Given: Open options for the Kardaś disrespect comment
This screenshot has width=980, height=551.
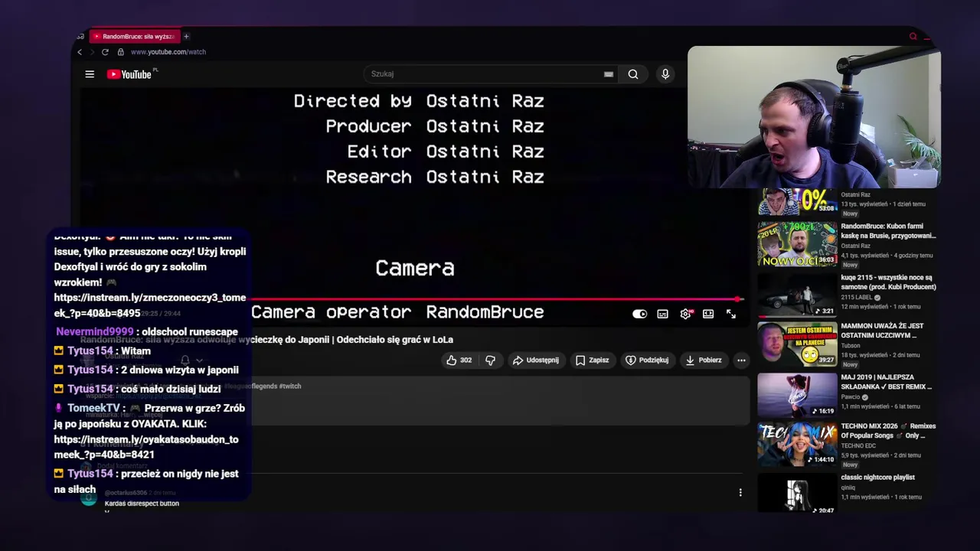Looking at the screenshot, I should (x=740, y=492).
